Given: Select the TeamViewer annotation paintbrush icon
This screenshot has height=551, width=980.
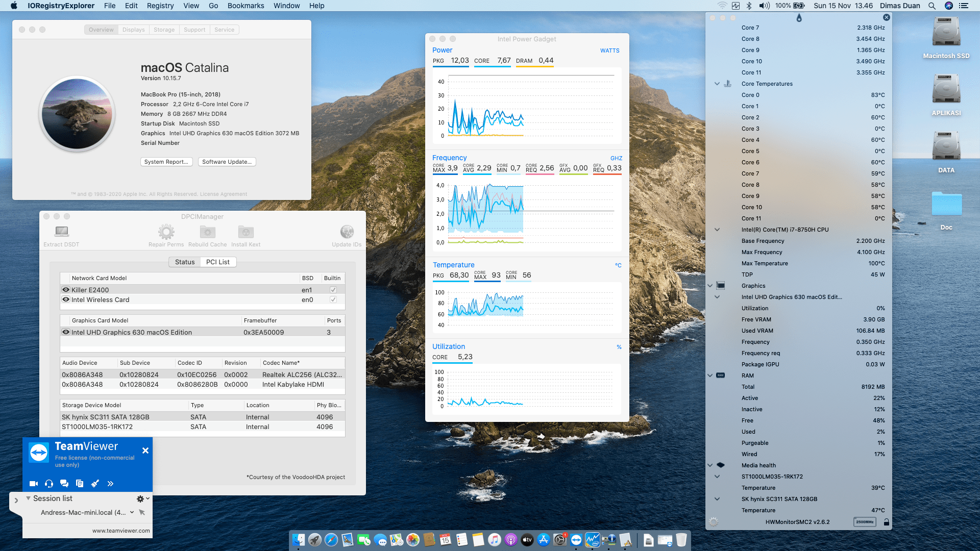Looking at the screenshot, I should (95, 483).
